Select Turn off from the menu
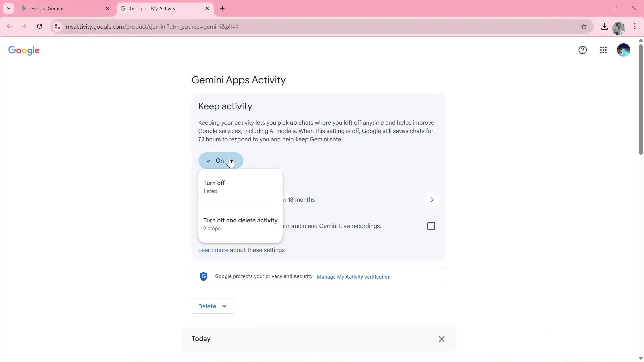The width and height of the screenshot is (644, 362). (x=214, y=186)
